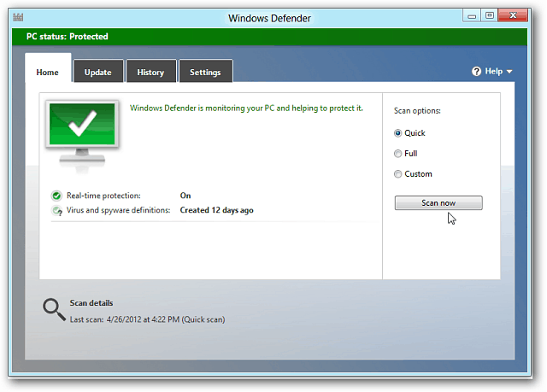Click the 'PC status: Protected' banner text
Viewport: 547px width, 392px height.
coord(68,37)
